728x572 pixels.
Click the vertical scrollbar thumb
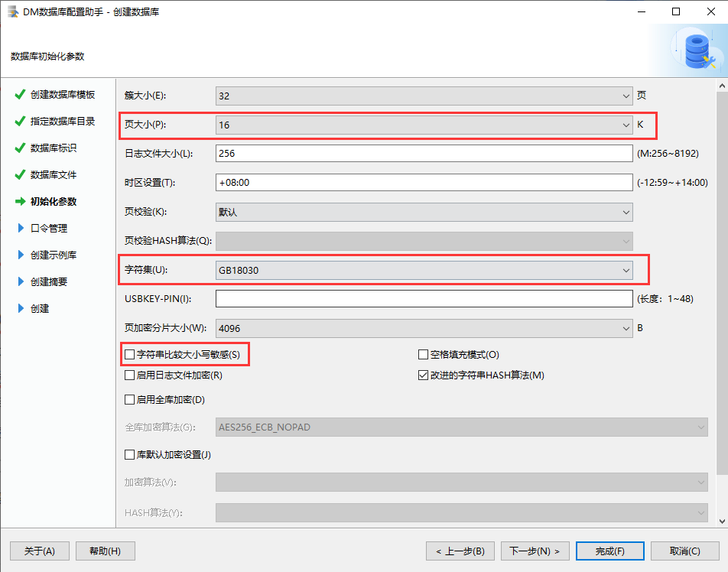click(722, 283)
